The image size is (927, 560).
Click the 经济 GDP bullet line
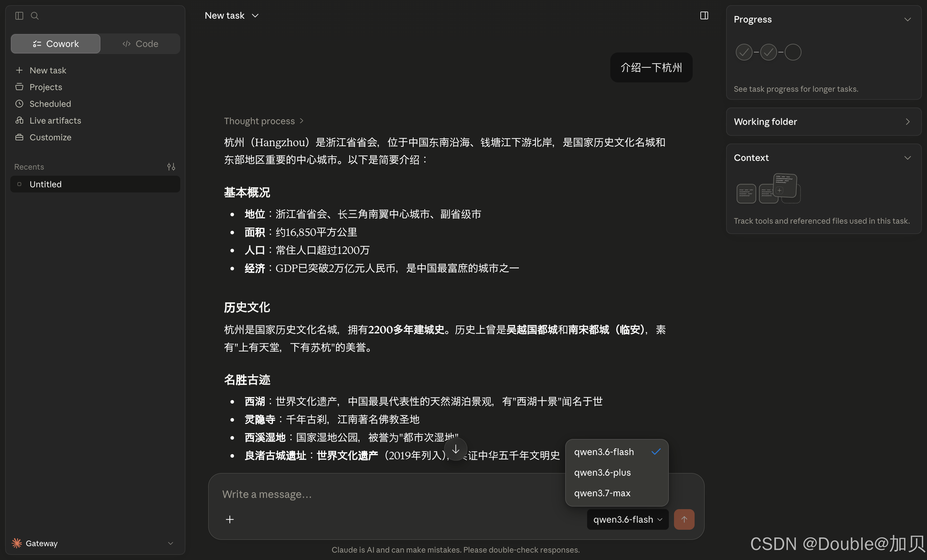click(x=382, y=268)
